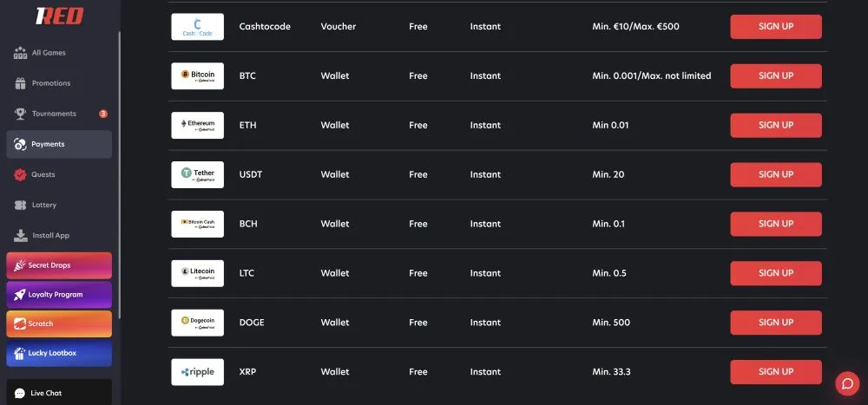Start Live Chat from sidebar
The image size is (868, 405).
[x=59, y=392]
